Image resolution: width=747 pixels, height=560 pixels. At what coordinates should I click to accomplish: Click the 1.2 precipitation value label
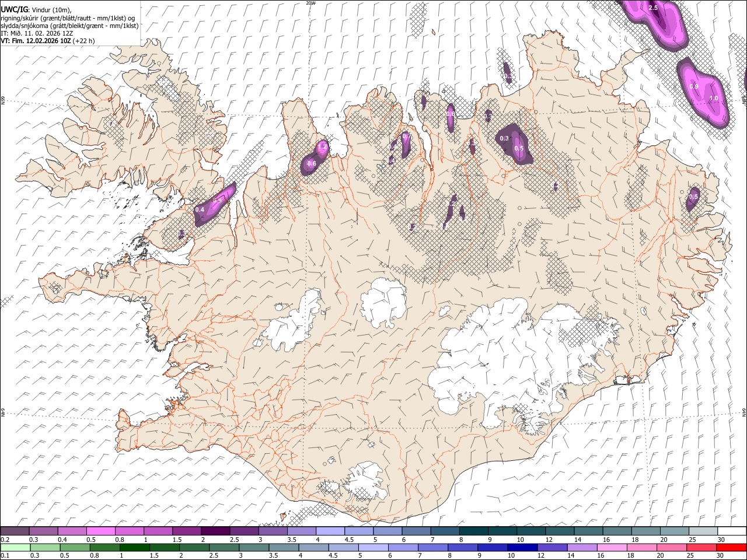pyautogui.click(x=322, y=146)
